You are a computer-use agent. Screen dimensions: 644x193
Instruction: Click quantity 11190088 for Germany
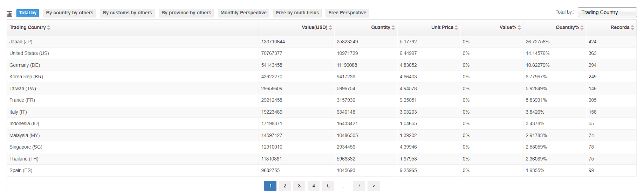pos(347,65)
